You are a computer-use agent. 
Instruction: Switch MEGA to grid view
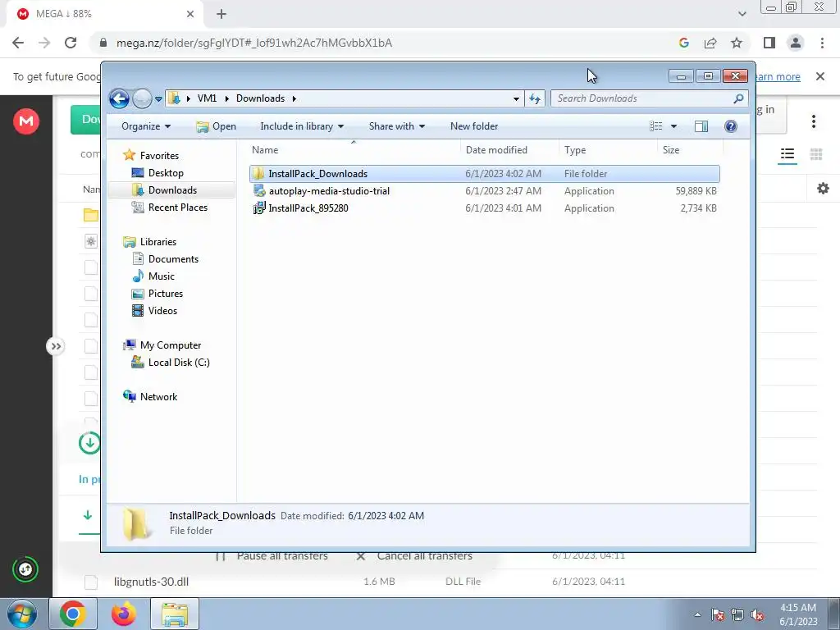[x=816, y=155]
